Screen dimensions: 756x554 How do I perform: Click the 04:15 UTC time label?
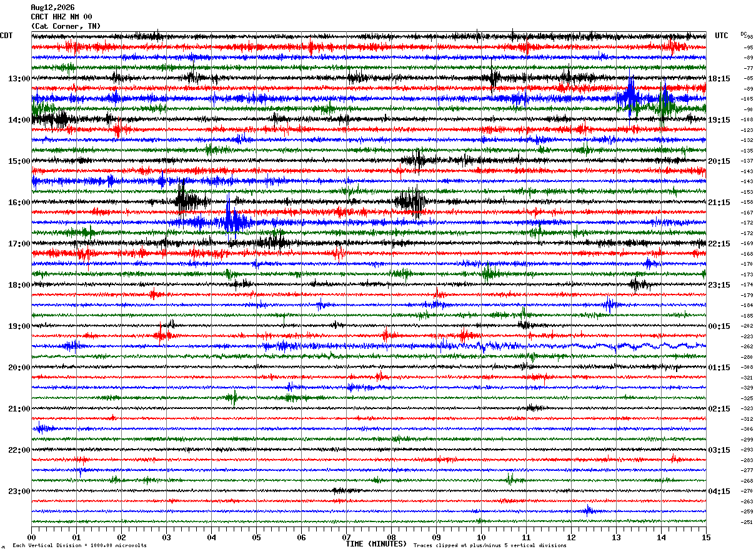[x=719, y=491]
